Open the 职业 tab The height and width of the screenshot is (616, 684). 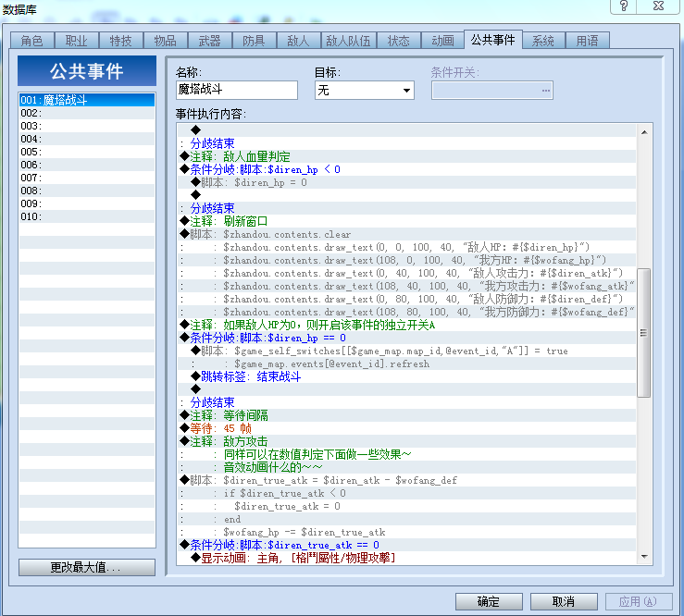click(76, 41)
